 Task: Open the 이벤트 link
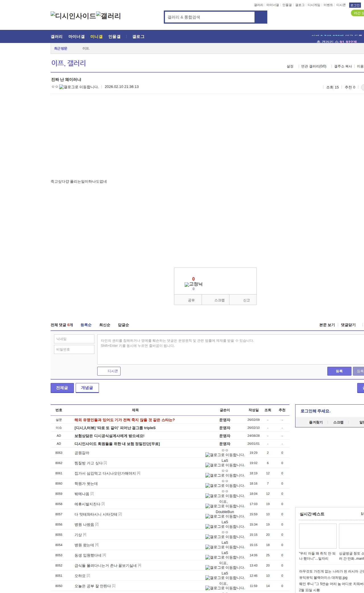coord(328,5)
